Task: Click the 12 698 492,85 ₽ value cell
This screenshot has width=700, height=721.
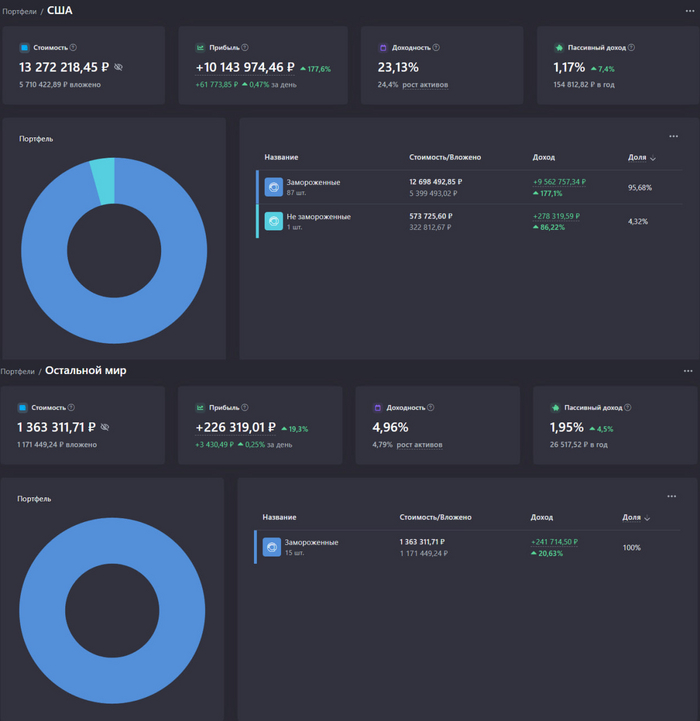Action: (436, 182)
